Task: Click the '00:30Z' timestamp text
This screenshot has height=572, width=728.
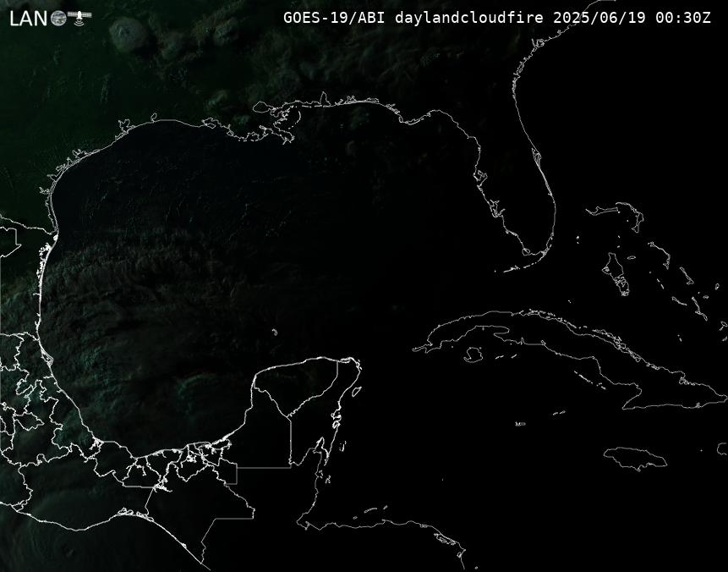Action: point(683,18)
